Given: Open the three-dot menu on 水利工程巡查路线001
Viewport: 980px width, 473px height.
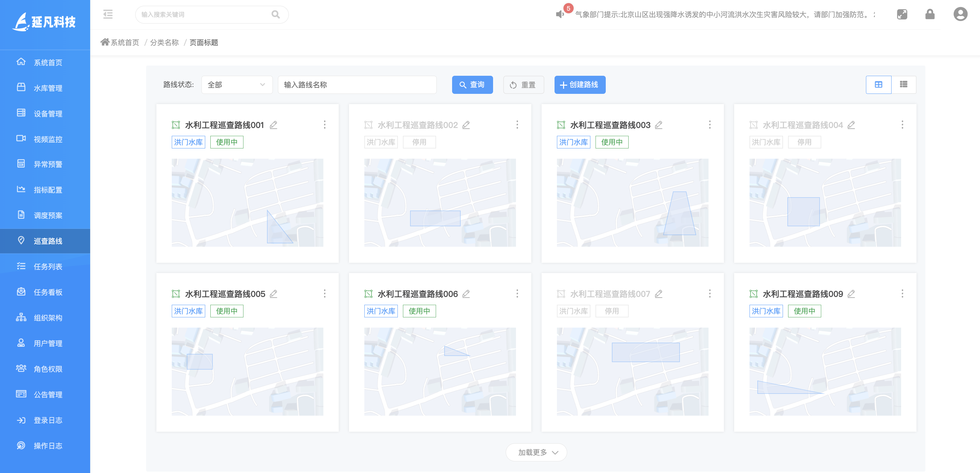Looking at the screenshot, I should (x=324, y=124).
